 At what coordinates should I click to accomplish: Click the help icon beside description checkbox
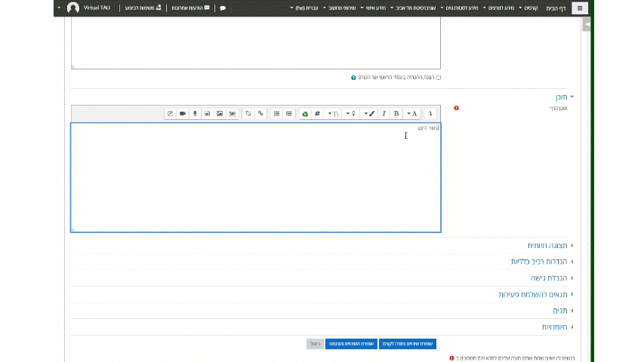353,78
